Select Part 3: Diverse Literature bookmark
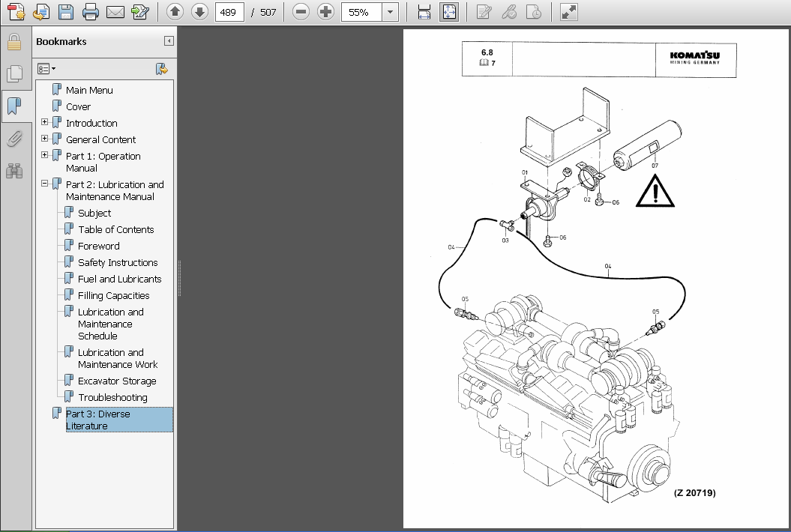 coord(119,420)
